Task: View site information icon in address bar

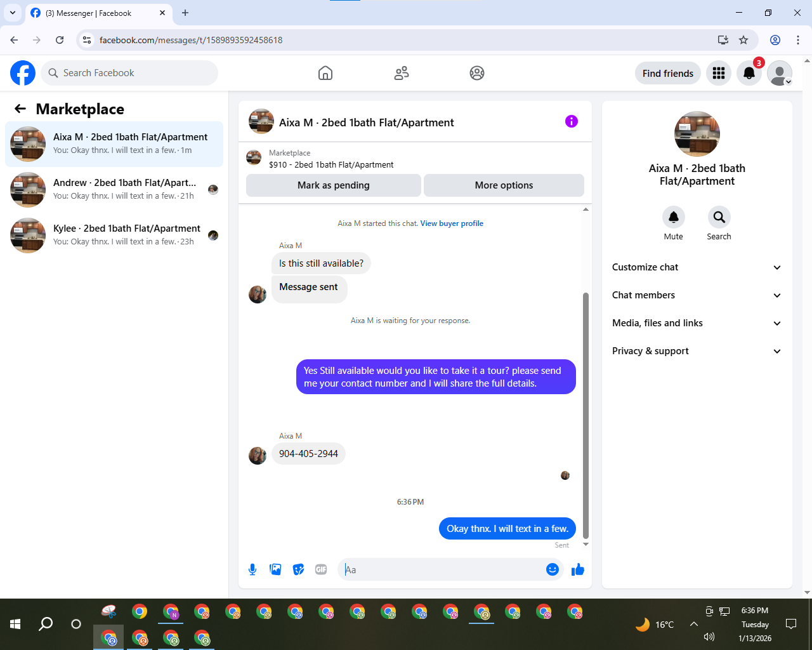Action: coord(87,40)
